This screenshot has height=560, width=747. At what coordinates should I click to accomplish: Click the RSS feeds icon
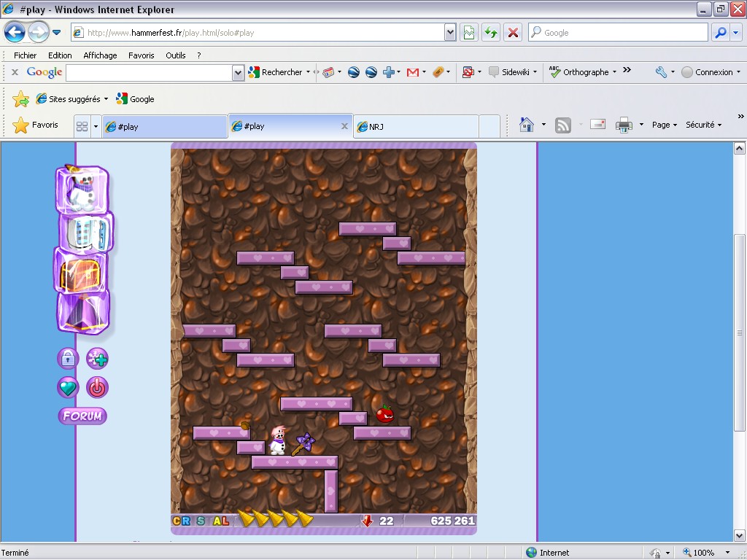coord(562,125)
